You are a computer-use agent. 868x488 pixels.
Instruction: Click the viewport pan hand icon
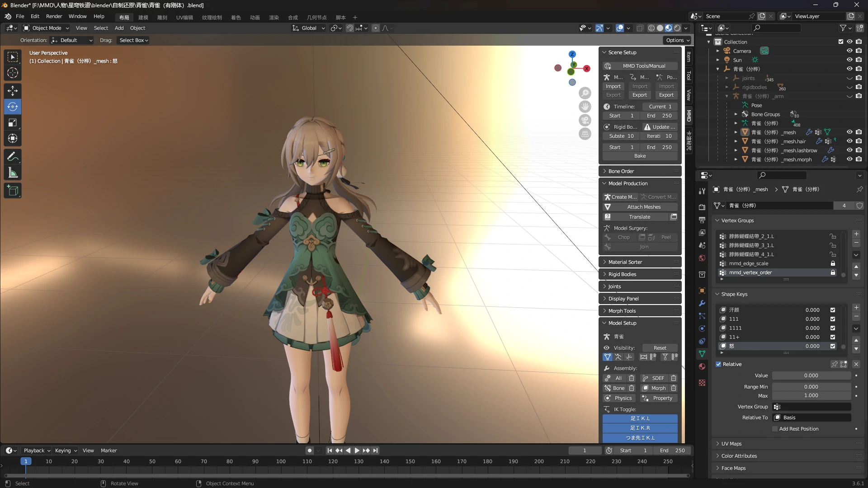click(x=585, y=107)
